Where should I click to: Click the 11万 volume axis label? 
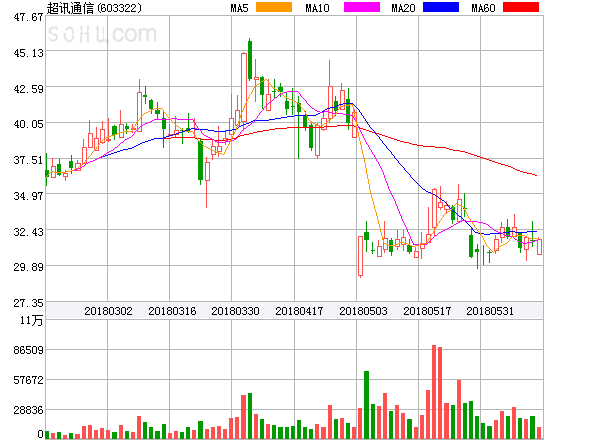32,320
